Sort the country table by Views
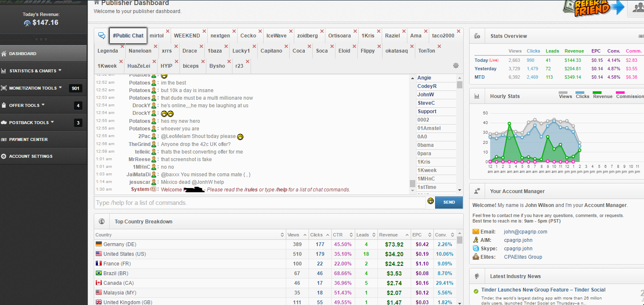 296,235
